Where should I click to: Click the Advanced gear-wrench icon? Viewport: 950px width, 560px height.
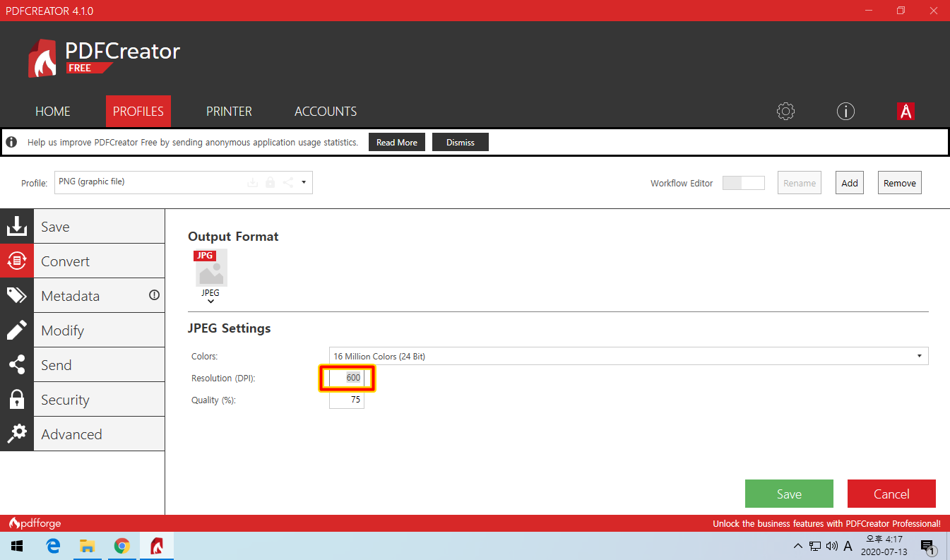(17, 434)
